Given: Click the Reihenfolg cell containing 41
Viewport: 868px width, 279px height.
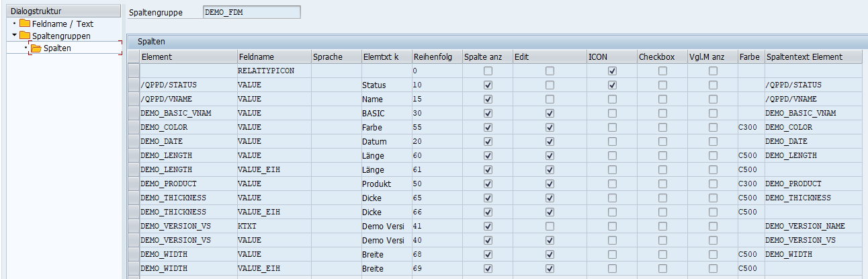Looking at the screenshot, I should pyautogui.click(x=435, y=227).
